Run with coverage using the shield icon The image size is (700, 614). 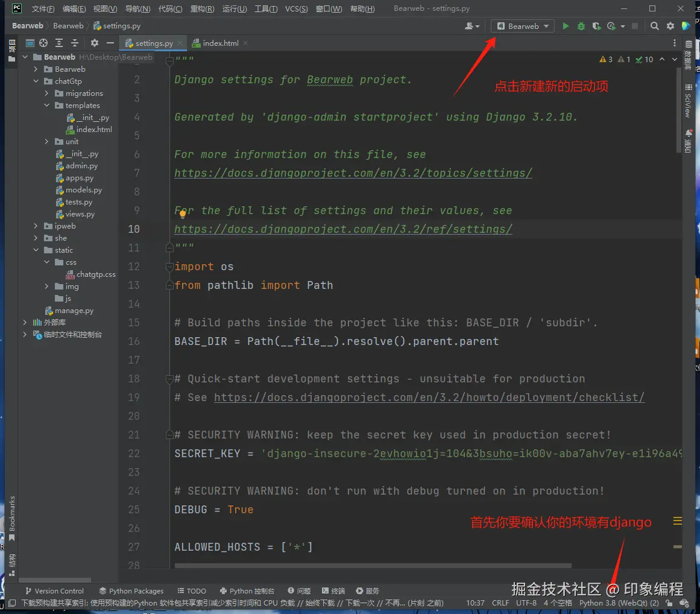[x=596, y=26]
